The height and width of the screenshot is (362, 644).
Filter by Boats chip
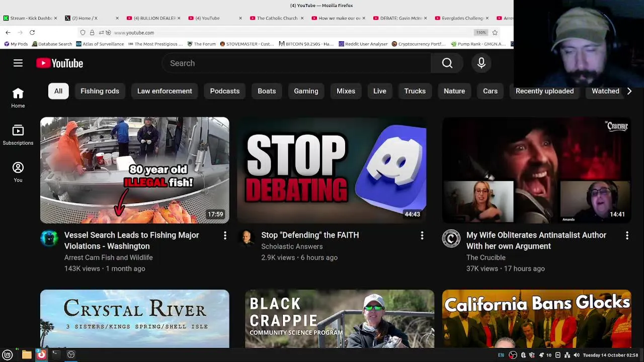pos(267,91)
